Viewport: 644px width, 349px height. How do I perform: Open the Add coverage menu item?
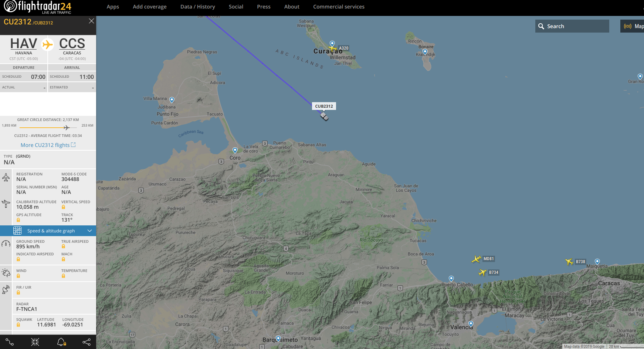(150, 7)
